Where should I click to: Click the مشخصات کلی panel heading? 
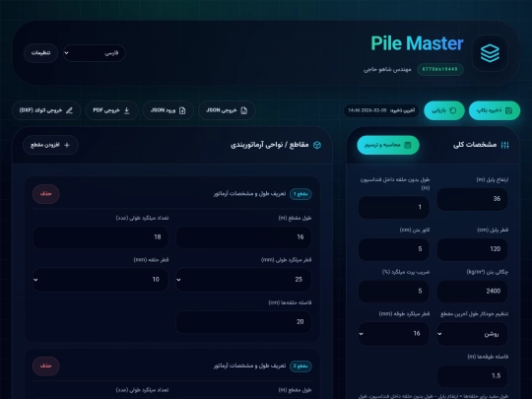tap(475, 145)
